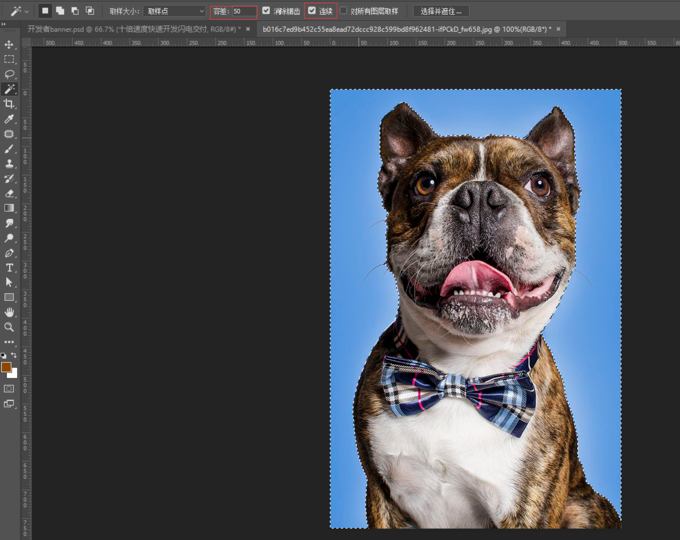Image resolution: width=680 pixels, height=540 pixels.
Task: Select the Zoom magnifier tool
Action: tap(9, 327)
